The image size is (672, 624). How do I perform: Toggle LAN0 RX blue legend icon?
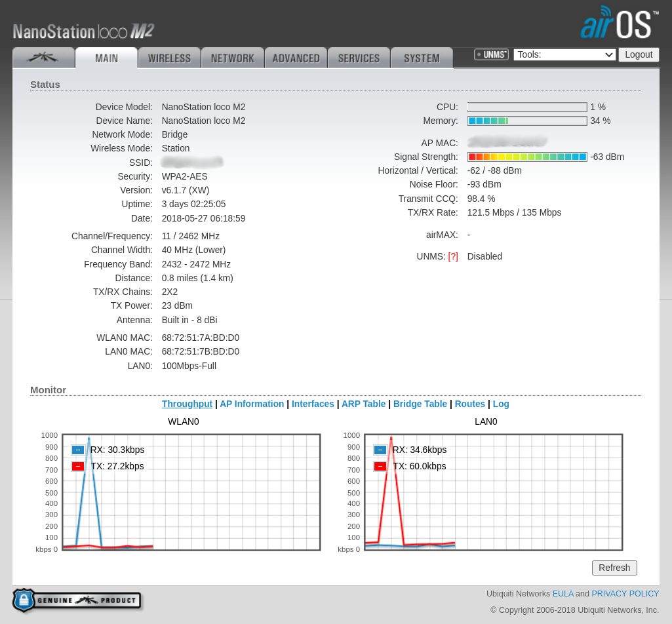(380, 450)
